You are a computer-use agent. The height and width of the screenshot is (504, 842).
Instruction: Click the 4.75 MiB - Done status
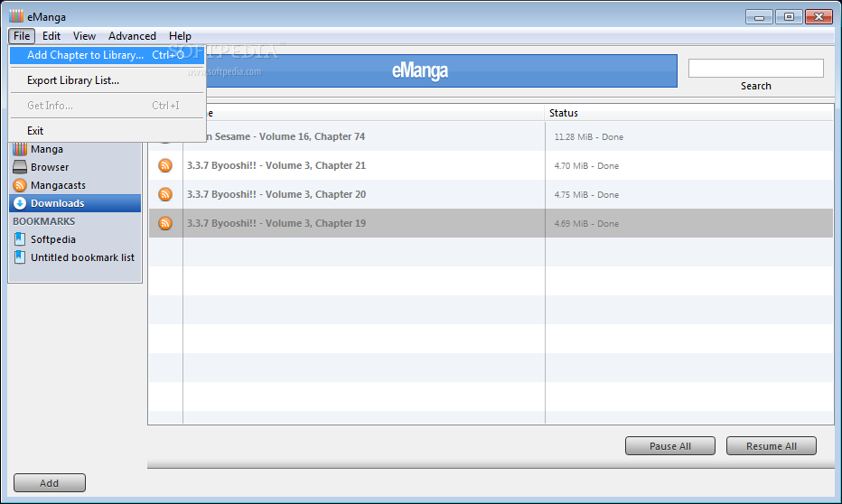tap(586, 195)
